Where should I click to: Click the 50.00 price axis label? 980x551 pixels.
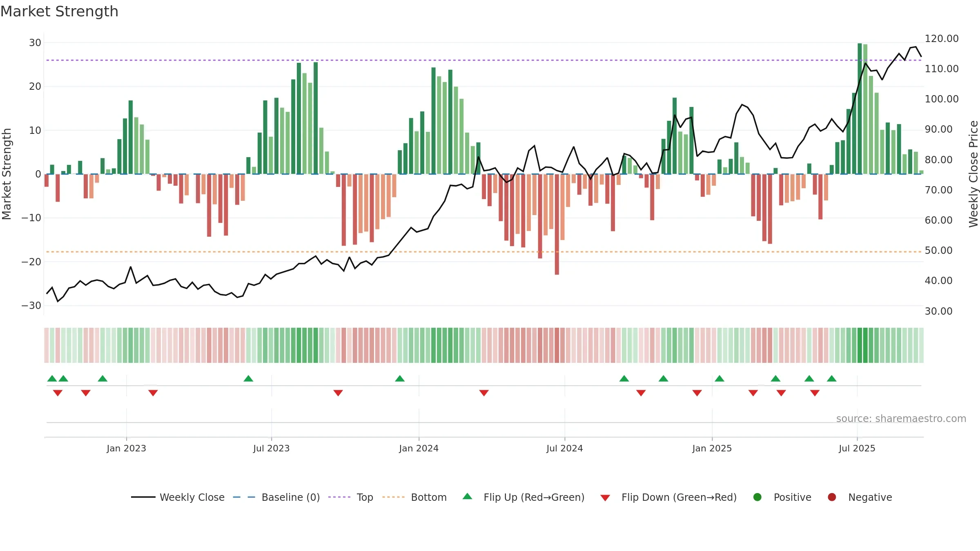point(938,250)
